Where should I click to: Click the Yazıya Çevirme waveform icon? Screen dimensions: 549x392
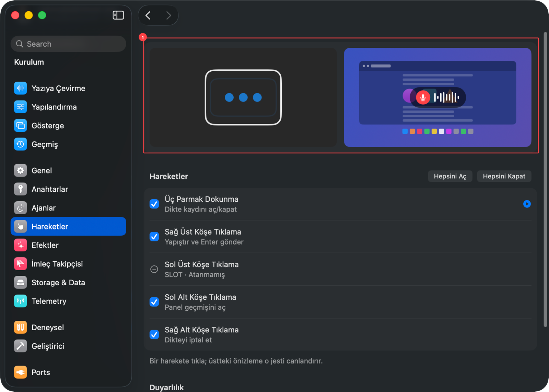tap(20, 88)
